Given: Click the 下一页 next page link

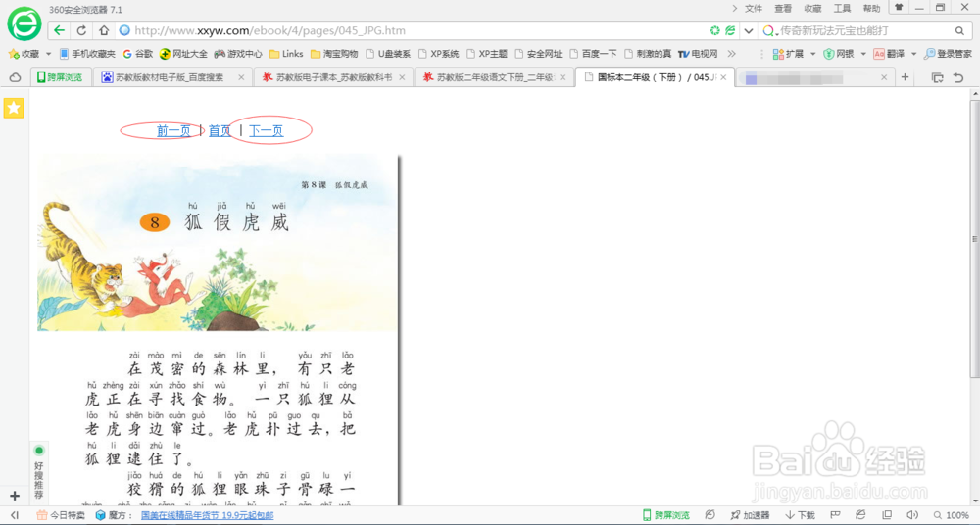Looking at the screenshot, I should click(x=267, y=130).
